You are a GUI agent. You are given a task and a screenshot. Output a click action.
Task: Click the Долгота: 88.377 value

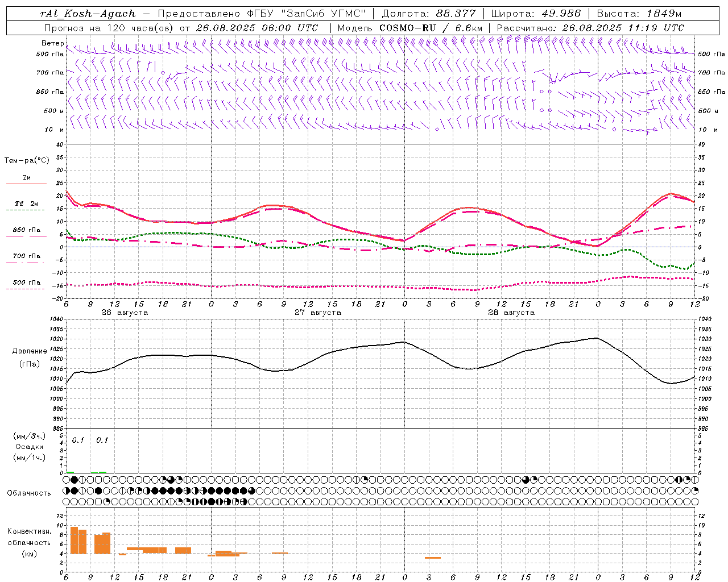pos(429,14)
